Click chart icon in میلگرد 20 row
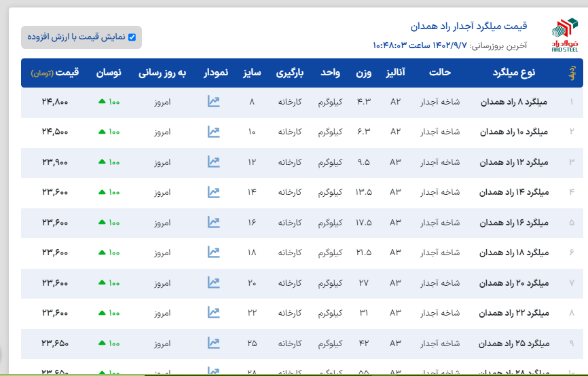 [x=214, y=282]
